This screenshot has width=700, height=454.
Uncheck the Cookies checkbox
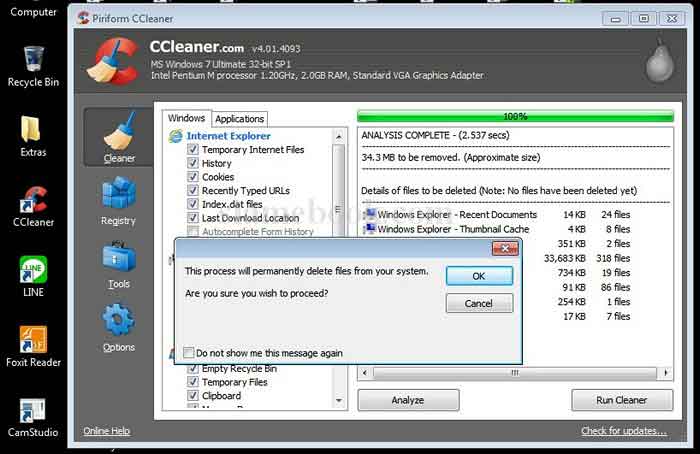(x=192, y=177)
